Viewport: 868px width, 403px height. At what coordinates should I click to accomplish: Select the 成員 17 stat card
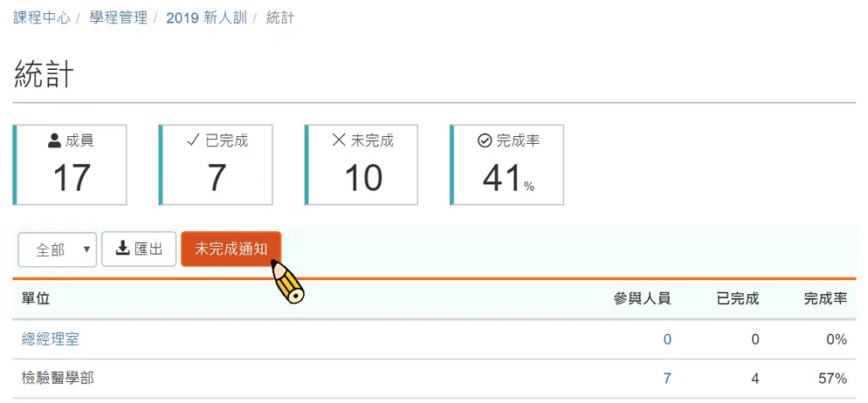[71, 165]
